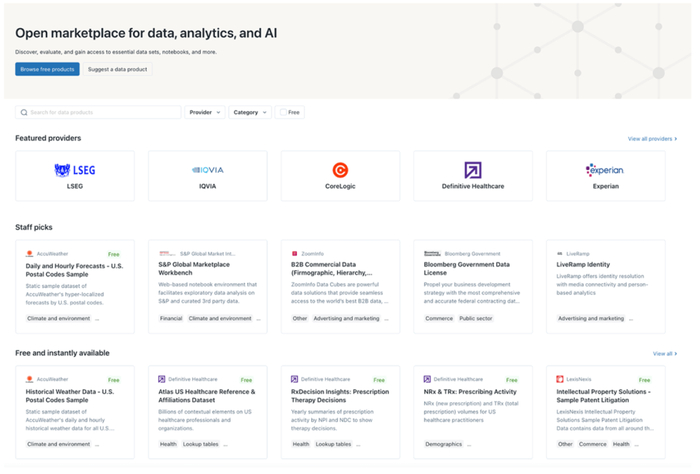The width and height of the screenshot is (700, 474).
Task: Click the LiveRamp icon on Identity card
Action: 560,254
